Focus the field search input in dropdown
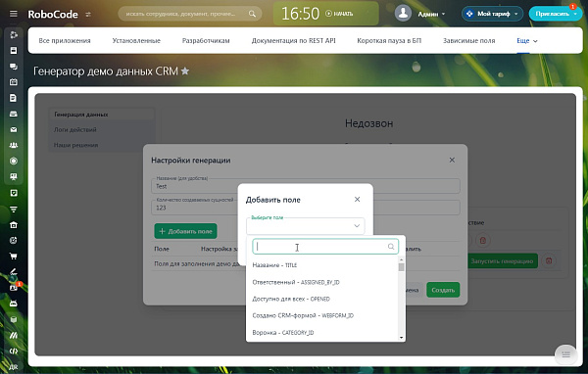This screenshot has width=588, height=374. 325,247
